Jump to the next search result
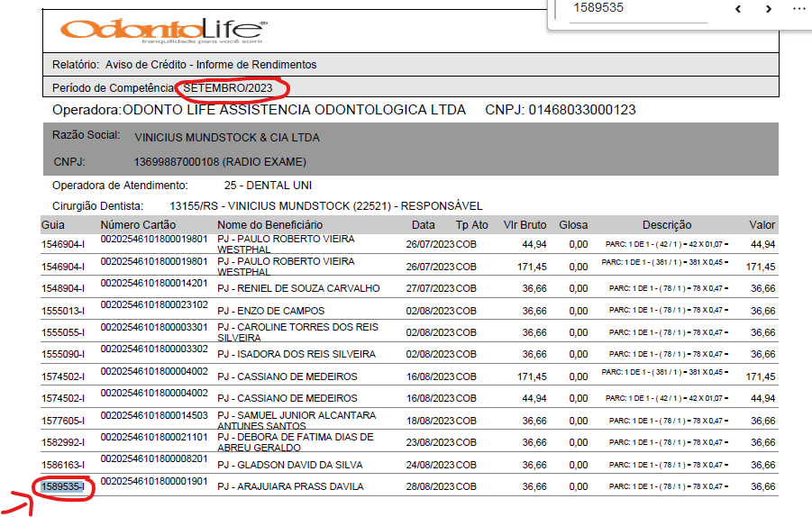 coord(769,9)
